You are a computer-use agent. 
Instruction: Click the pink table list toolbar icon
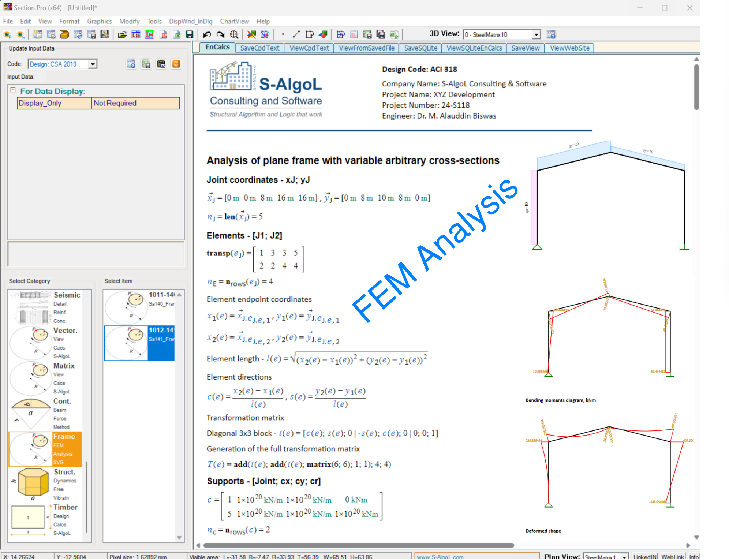pos(354,34)
